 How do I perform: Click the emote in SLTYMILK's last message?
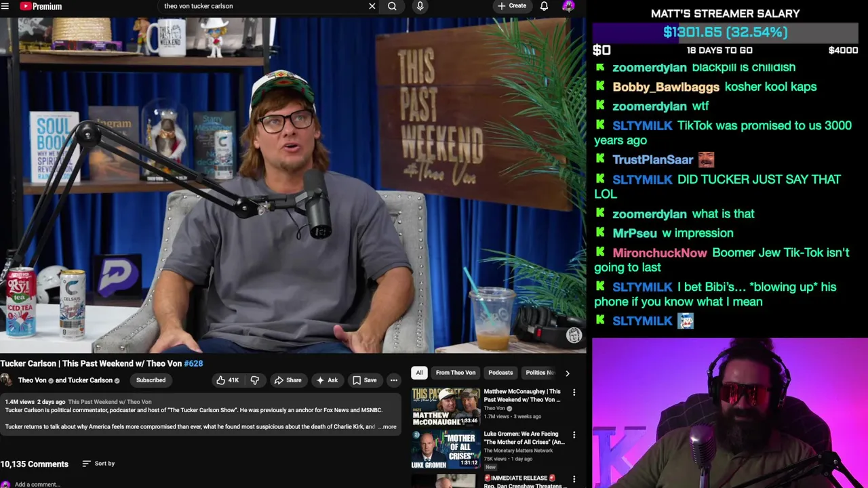pos(686,321)
